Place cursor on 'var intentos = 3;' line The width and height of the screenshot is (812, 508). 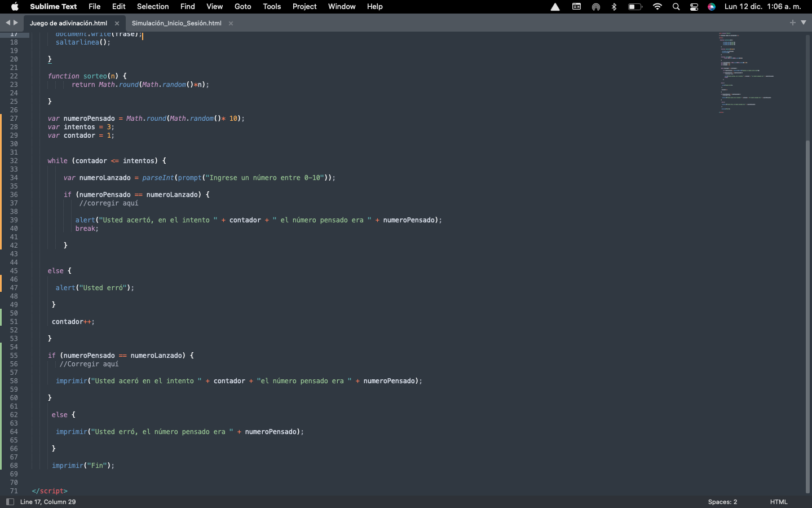coord(81,127)
